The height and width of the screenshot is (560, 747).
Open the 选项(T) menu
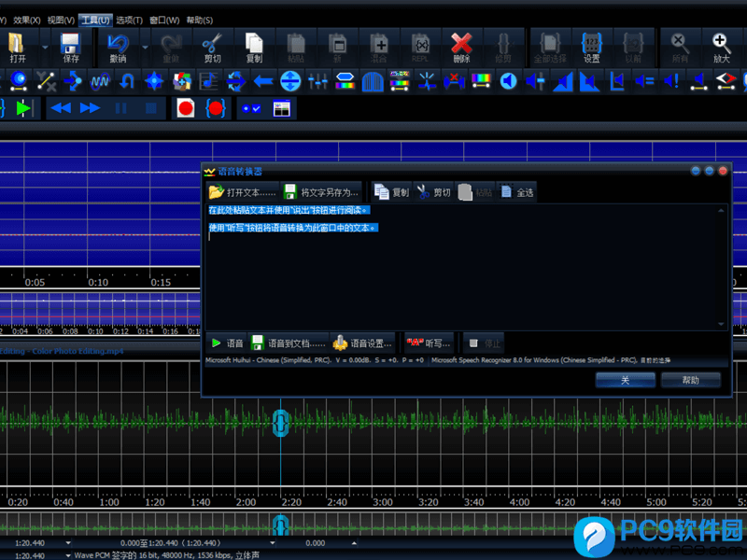[129, 20]
